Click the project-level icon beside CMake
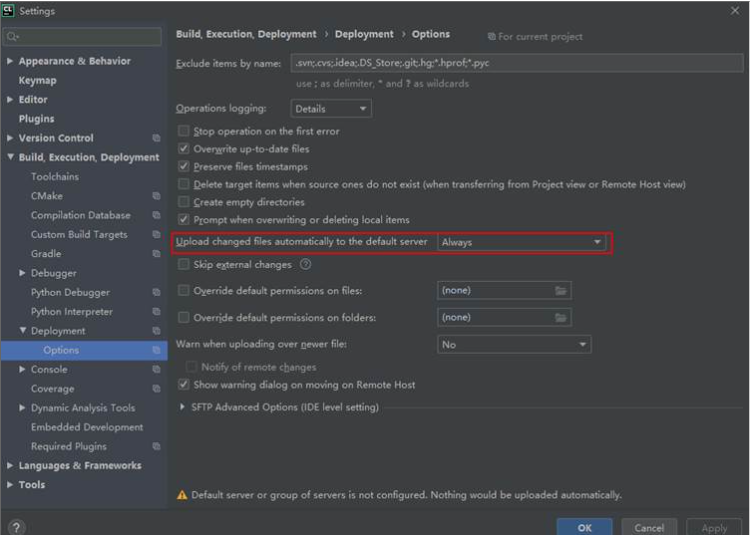This screenshot has width=750, height=535. [x=156, y=196]
